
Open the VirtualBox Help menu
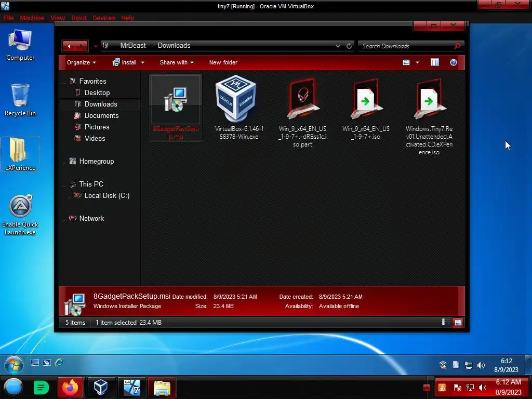click(x=128, y=18)
